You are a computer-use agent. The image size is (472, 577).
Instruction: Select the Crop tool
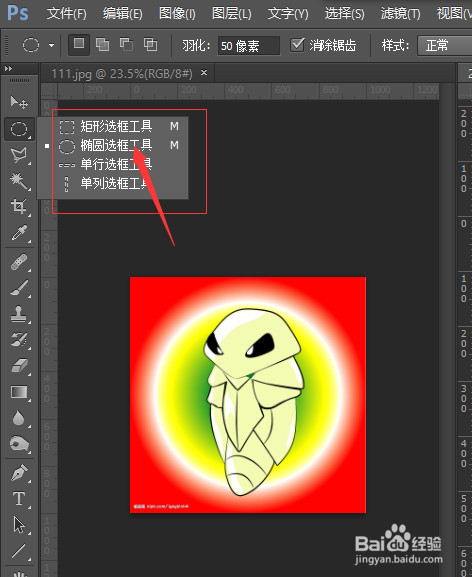19,206
